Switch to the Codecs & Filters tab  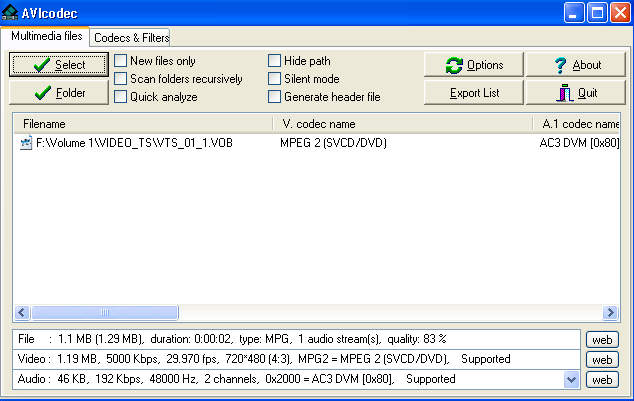[131, 38]
